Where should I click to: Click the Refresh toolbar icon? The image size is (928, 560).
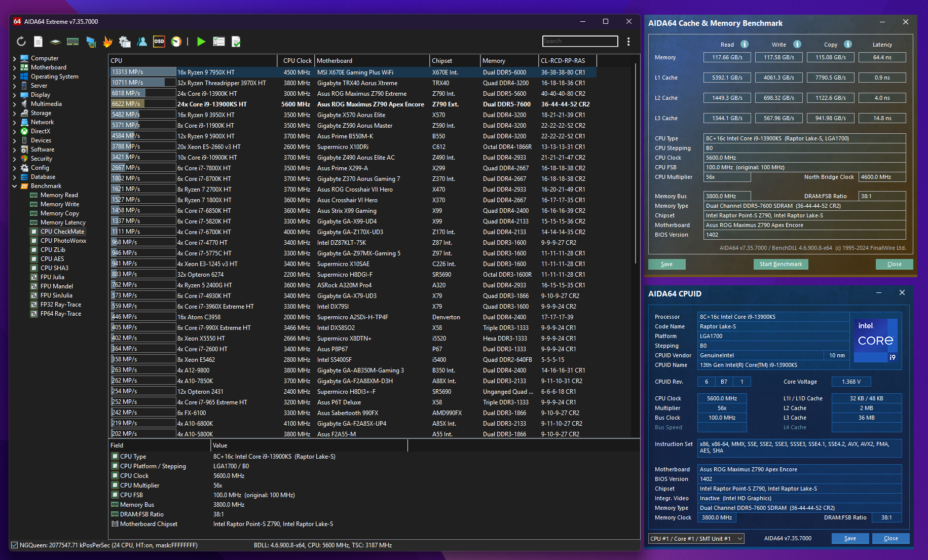pyautogui.click(x=21, y=42)
